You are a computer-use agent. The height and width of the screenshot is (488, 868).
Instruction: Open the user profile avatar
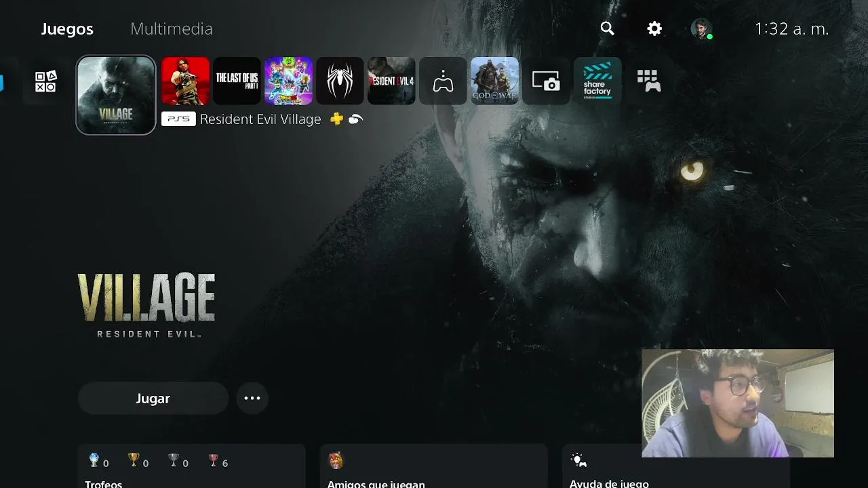(x=701, y=29)
